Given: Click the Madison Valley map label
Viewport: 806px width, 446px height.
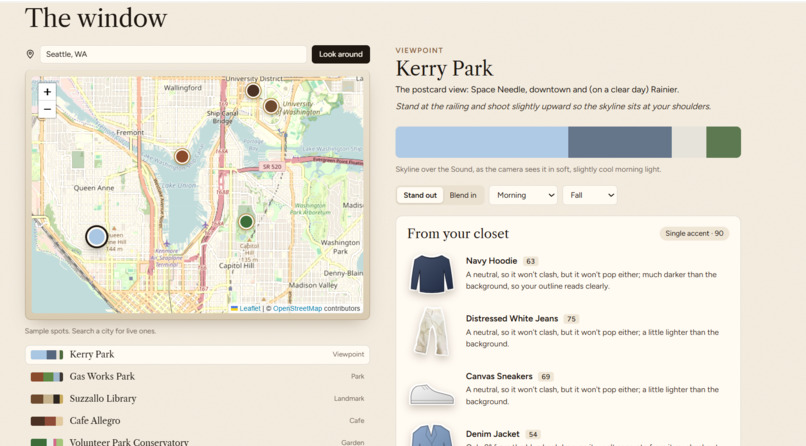Looking at the screenshot, I should click(x=313, y=285).
